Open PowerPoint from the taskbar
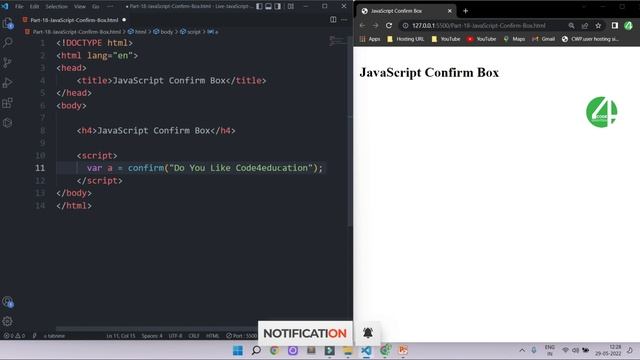 point(403,351)
